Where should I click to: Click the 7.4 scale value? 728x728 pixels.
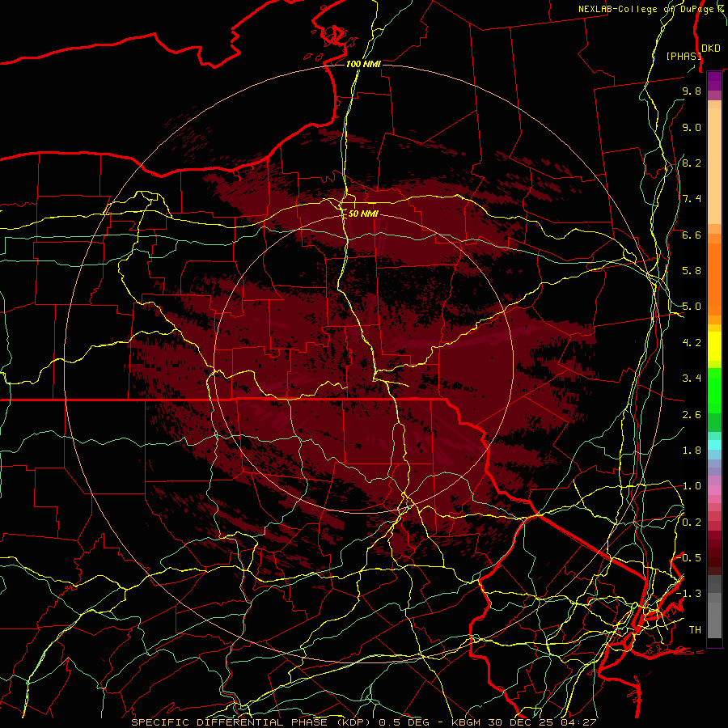[x=692, y=199]
